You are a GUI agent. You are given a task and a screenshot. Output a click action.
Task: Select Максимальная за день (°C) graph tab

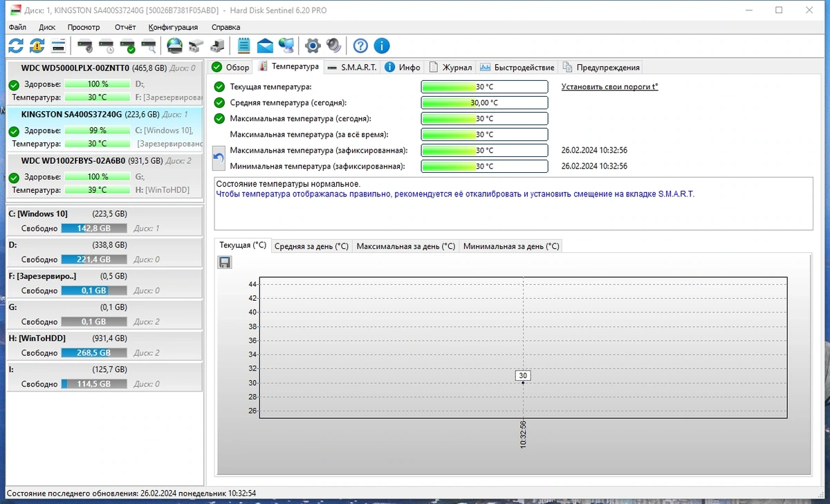point(406,246)
